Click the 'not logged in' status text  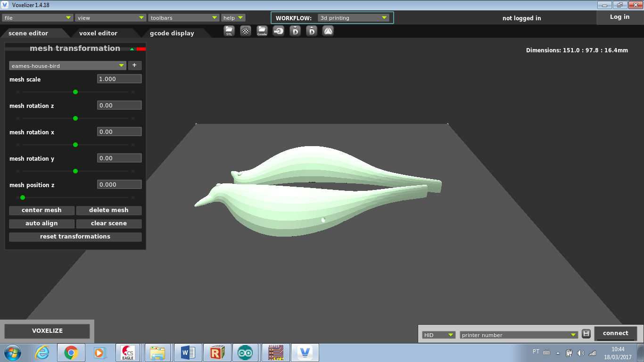tap(521, 18)
